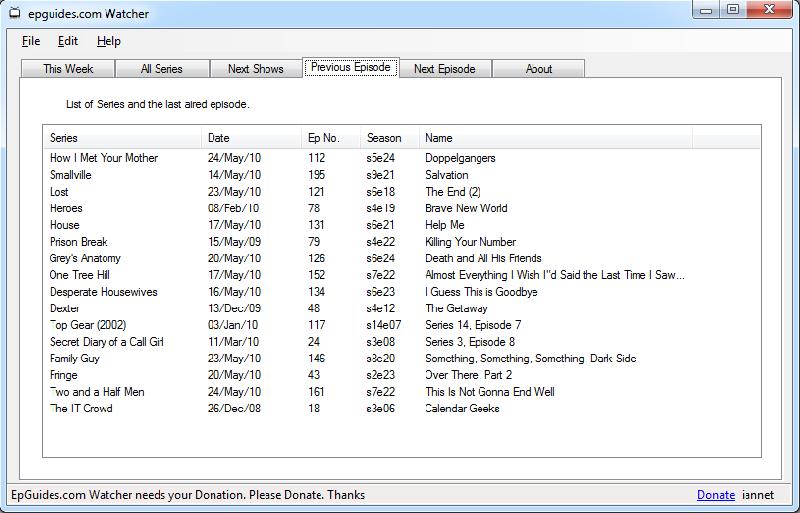
Task: Click episode name Salvation
Action: click(x=446, y=175)
